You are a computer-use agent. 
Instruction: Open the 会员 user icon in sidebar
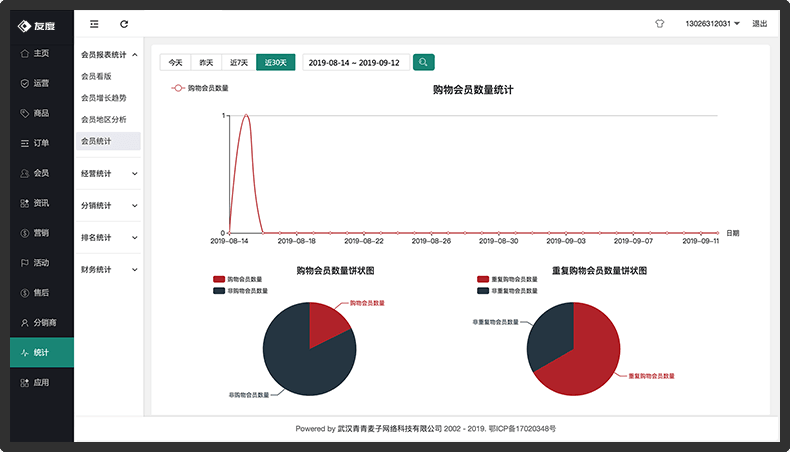24,173
